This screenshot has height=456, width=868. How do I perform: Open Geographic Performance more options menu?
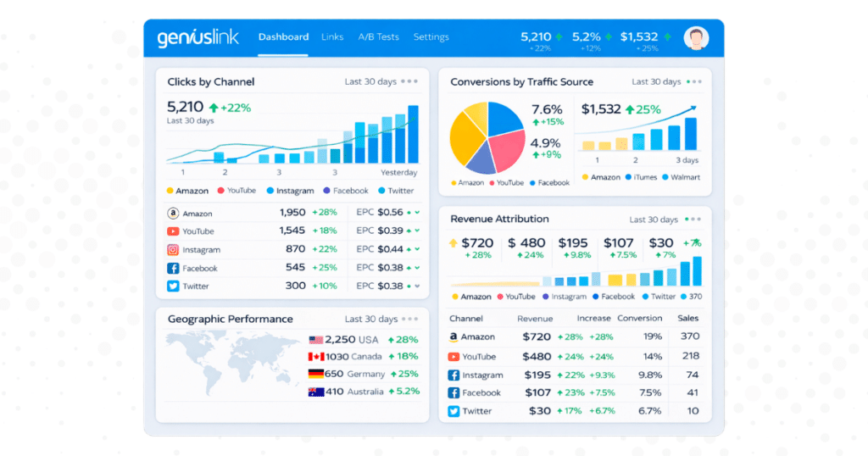tap(409, 319)
